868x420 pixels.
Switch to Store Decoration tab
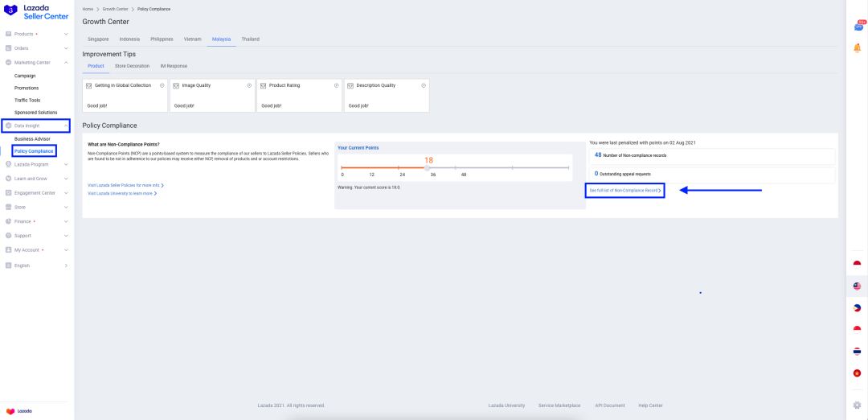tap(132, 66)
